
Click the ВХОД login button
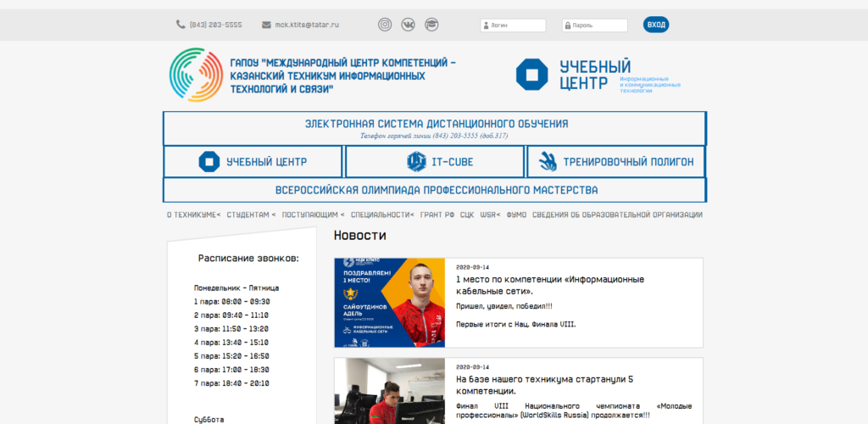[656, 25]
